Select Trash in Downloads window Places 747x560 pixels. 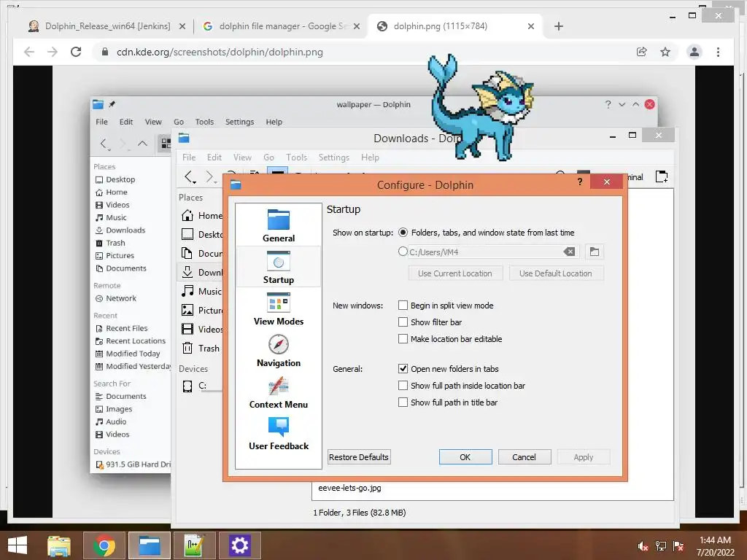click(202, 348)
